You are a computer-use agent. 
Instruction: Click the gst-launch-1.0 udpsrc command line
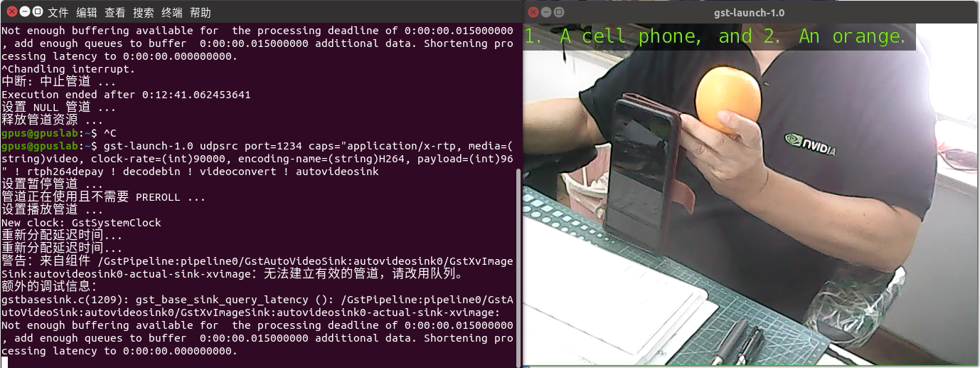click(257, 158)
